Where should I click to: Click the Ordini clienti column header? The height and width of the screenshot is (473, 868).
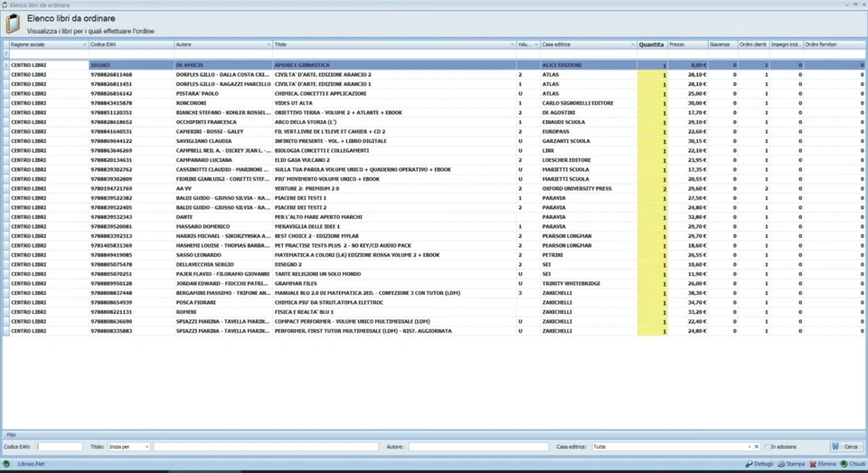[753, 44]
